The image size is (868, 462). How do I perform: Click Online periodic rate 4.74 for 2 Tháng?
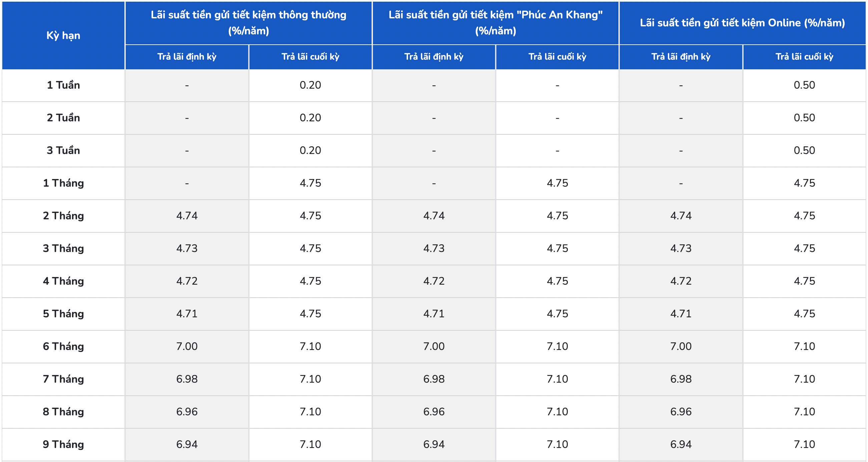pos(681,216)
